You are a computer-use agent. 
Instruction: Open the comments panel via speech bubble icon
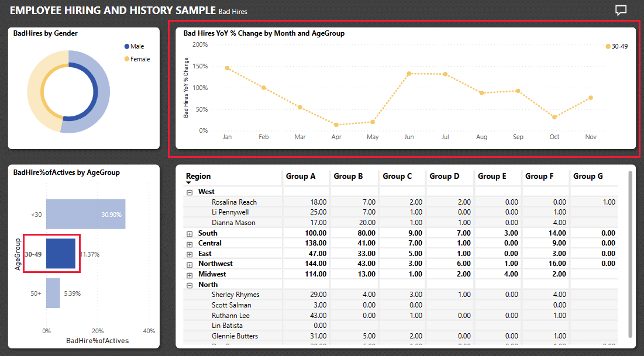tap(620, 10)
